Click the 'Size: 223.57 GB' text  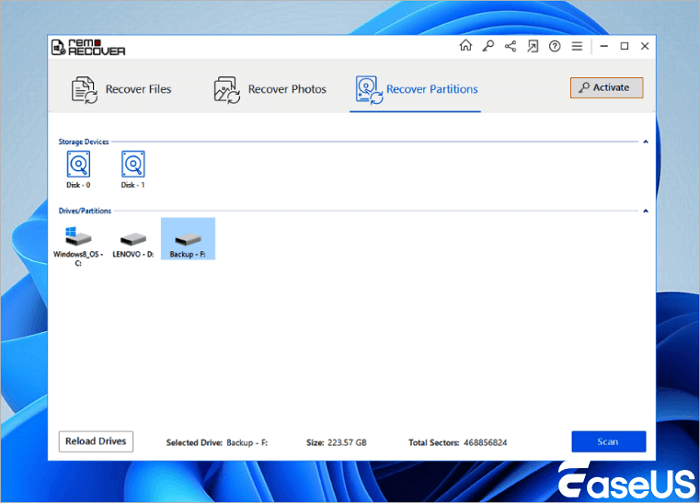(336, 443)
